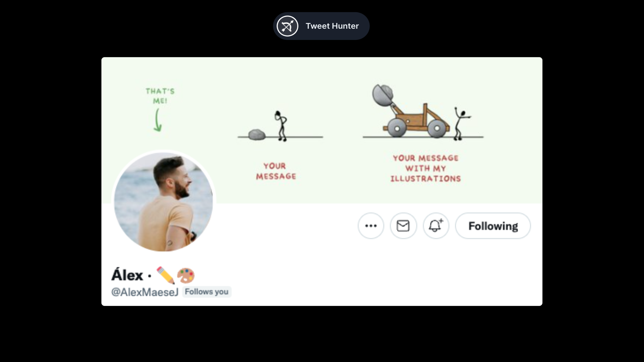Click the small gray rock on the ground
The height and width of the screenshot is (362, 644).
coord(257,135)
